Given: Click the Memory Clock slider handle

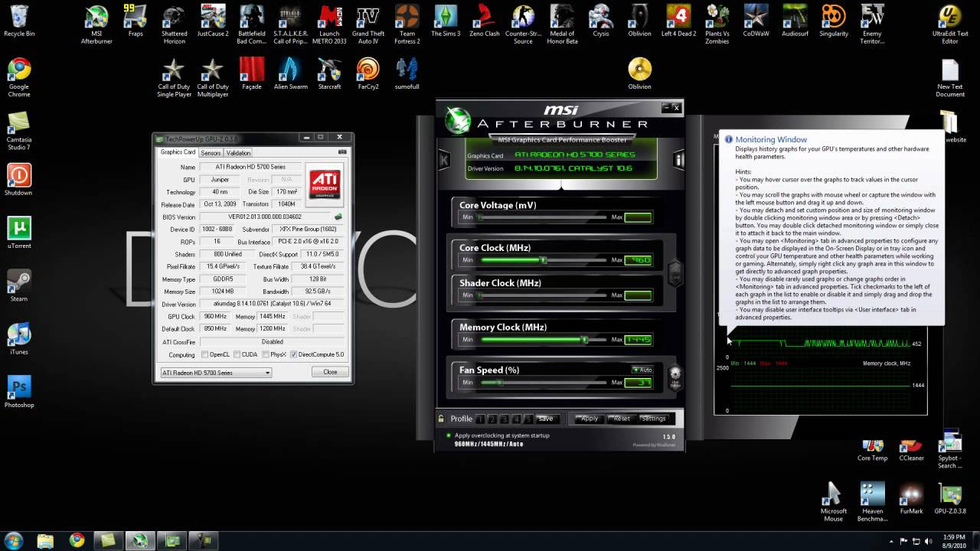Looking at the screenshot, I should [584, 339].
